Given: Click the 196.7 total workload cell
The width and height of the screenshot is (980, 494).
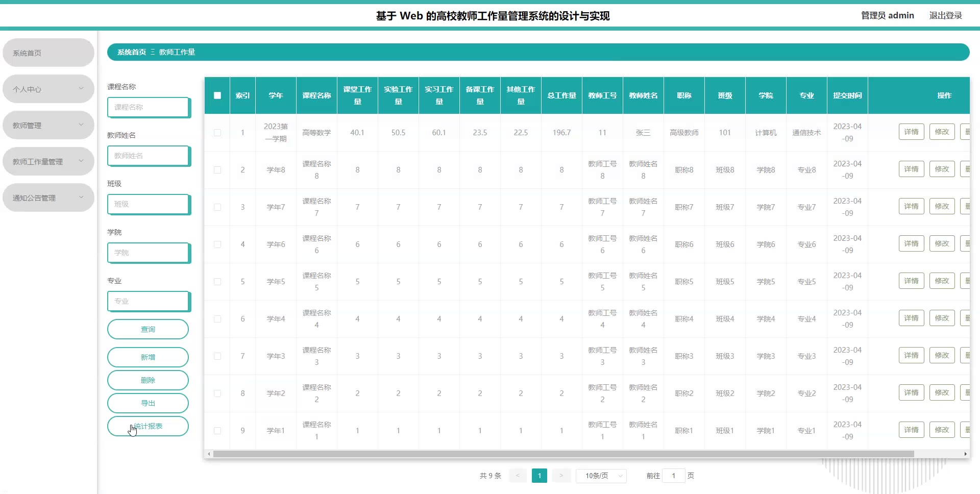Looking at the screenshot, I should [x=561, y=133].
